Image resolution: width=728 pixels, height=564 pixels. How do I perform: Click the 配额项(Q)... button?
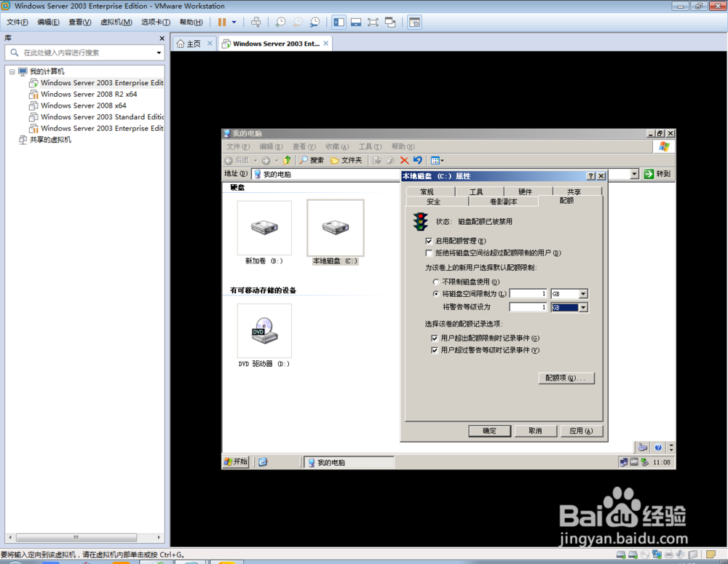point(566,378)
